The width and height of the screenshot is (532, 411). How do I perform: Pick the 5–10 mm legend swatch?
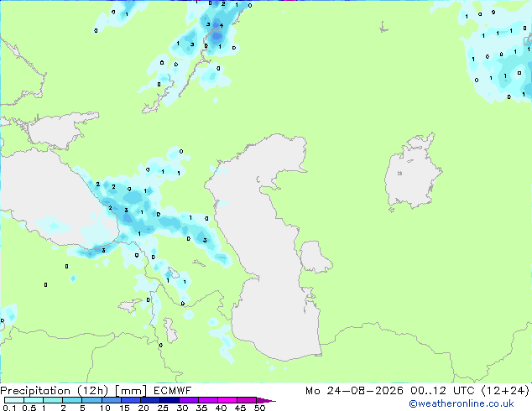click(x=91, y=400)
